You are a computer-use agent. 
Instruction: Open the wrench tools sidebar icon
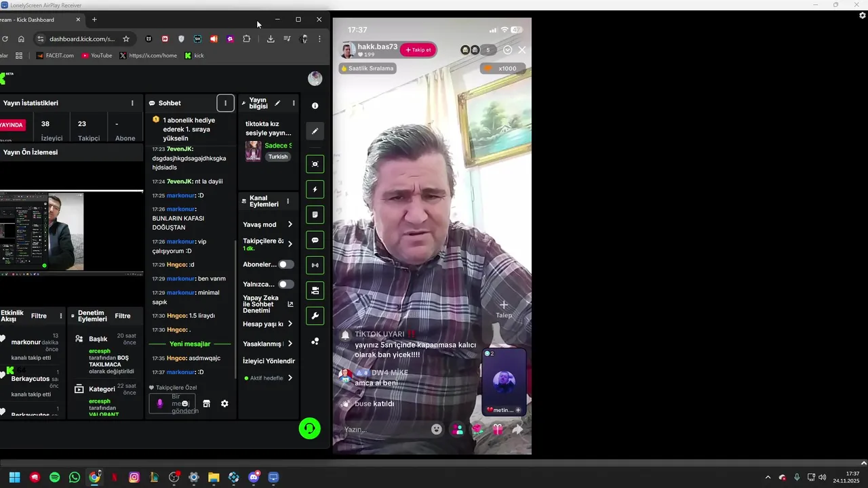click(315, 316)
